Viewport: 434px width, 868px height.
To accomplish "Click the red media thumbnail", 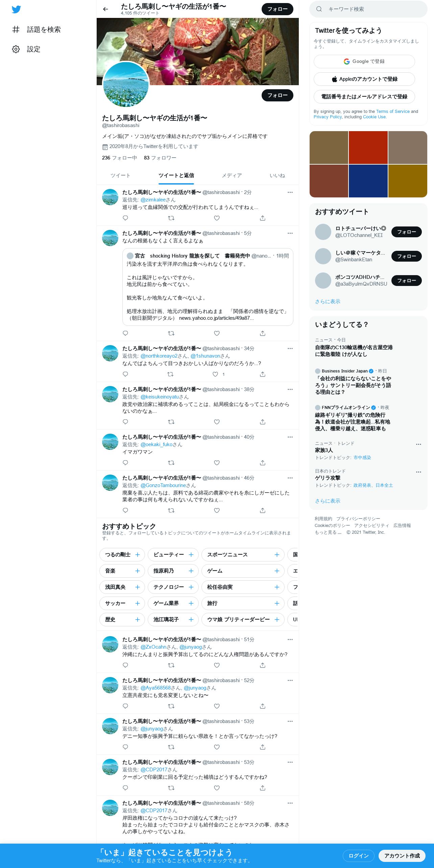I will click(x=368, y=147).
